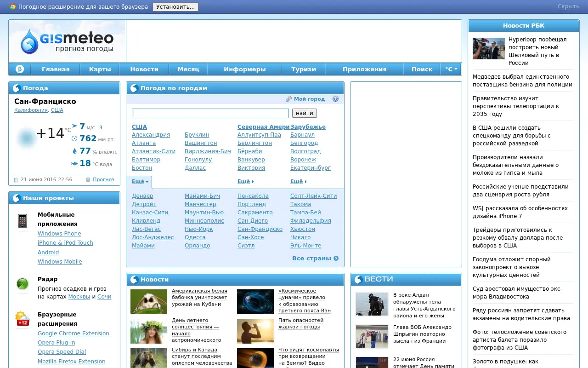Screen dimensions: 588x368
Task: Click the Установить button
Action: click(x=175, y=7)
